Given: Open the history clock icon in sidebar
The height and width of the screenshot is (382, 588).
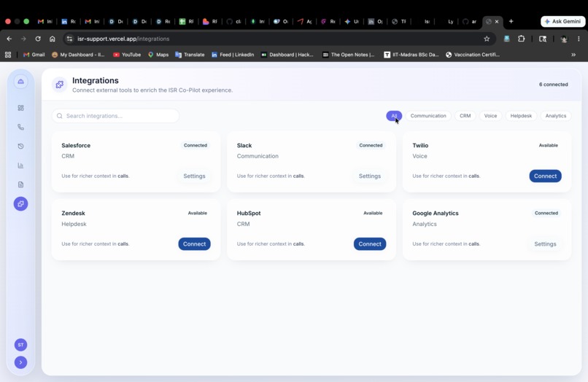Looking at the screenshot, I should (20, 147).
